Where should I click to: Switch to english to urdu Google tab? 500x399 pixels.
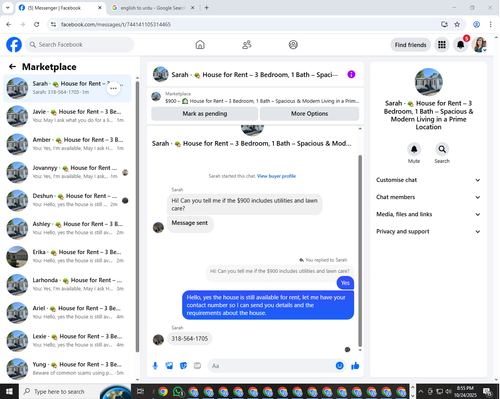(x=153, y=8)
